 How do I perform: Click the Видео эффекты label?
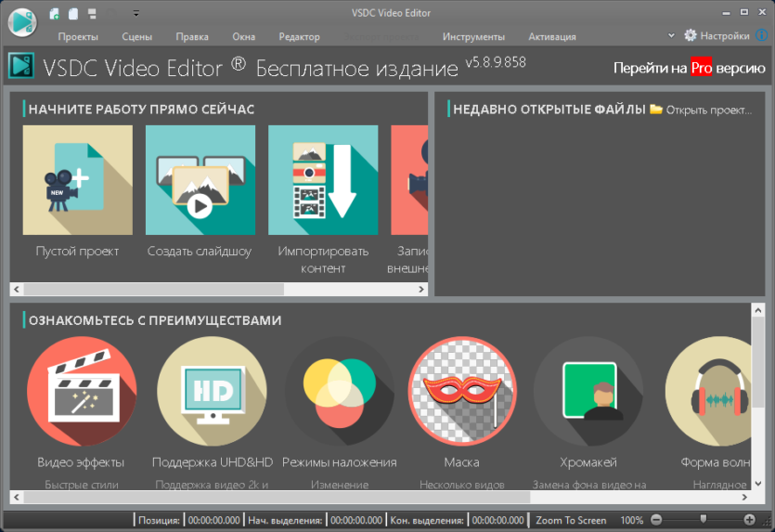tap(81, 462)
